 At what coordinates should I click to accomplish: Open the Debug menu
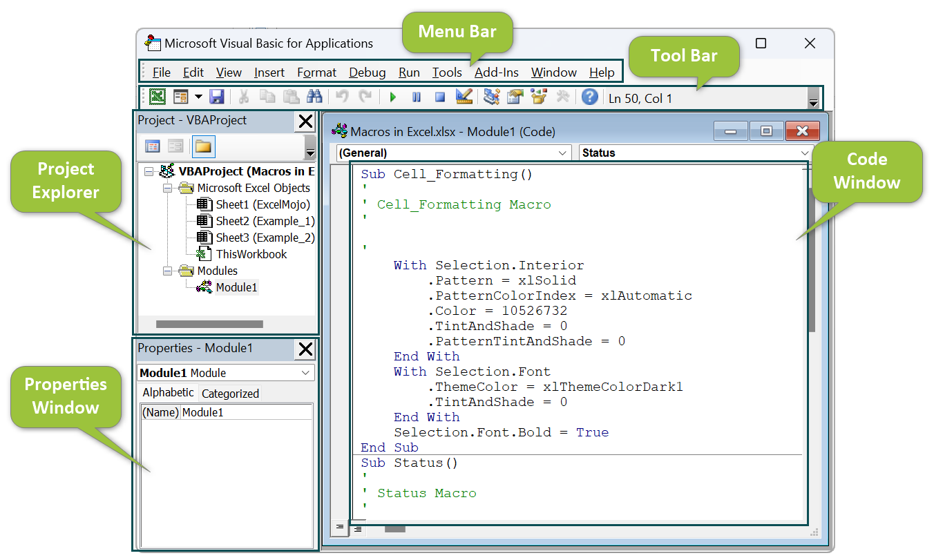click(x=368, y=72)
